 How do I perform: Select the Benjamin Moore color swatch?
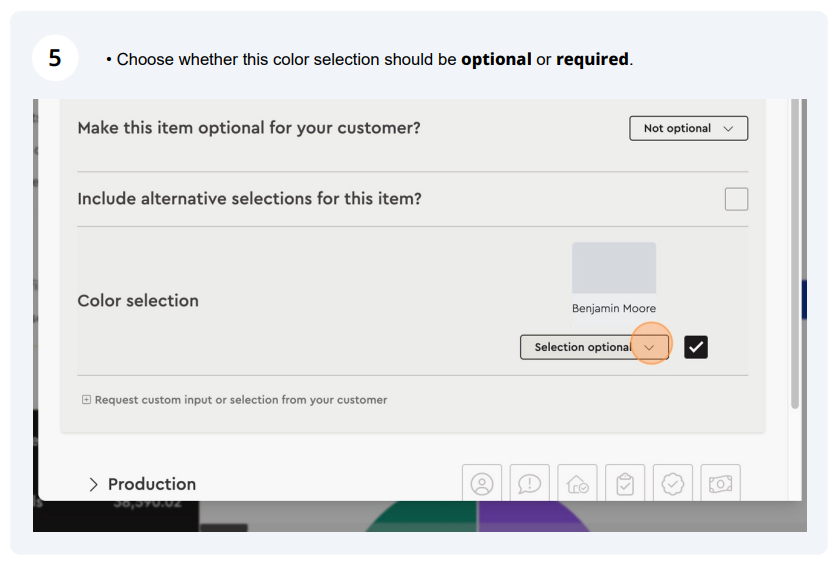click(614, 268)
